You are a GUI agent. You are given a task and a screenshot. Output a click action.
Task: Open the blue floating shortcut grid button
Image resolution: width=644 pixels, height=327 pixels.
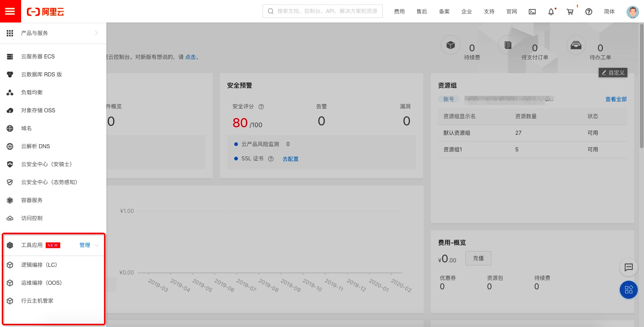tap(629, 290)
